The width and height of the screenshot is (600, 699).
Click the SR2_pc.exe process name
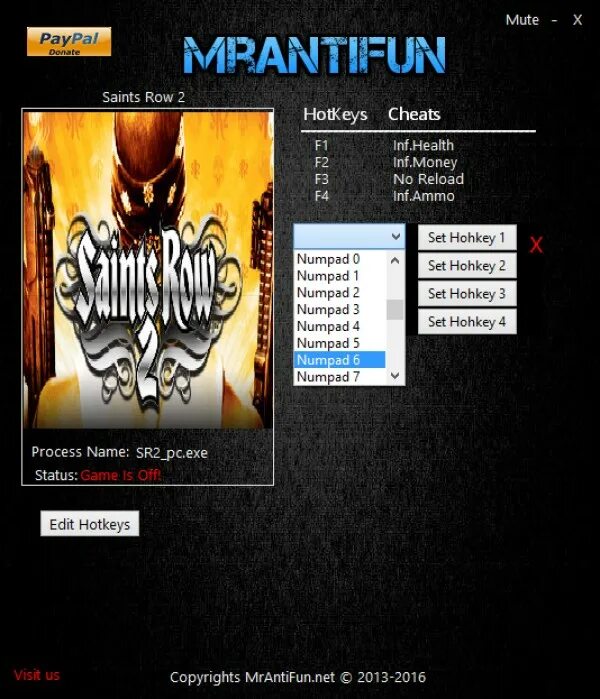pos(172,453)
